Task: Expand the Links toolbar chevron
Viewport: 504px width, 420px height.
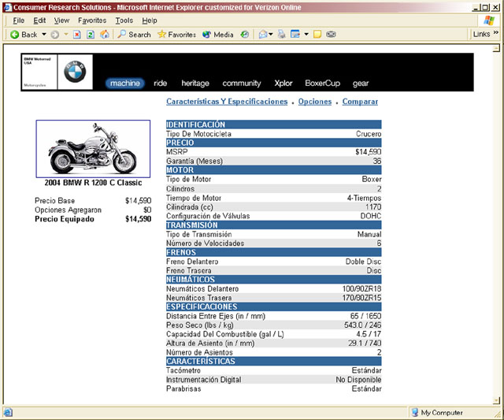Action: tap(496, 33)
